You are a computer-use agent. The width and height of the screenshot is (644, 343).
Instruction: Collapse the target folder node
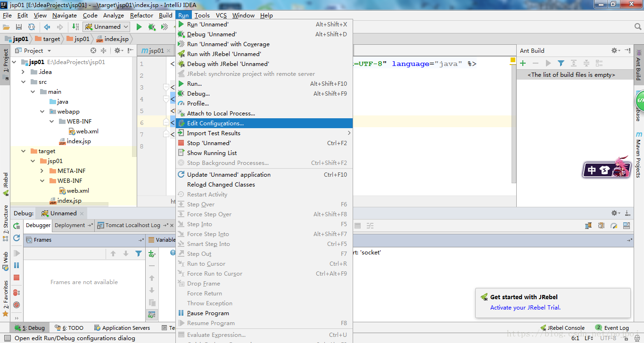[23, 151]
